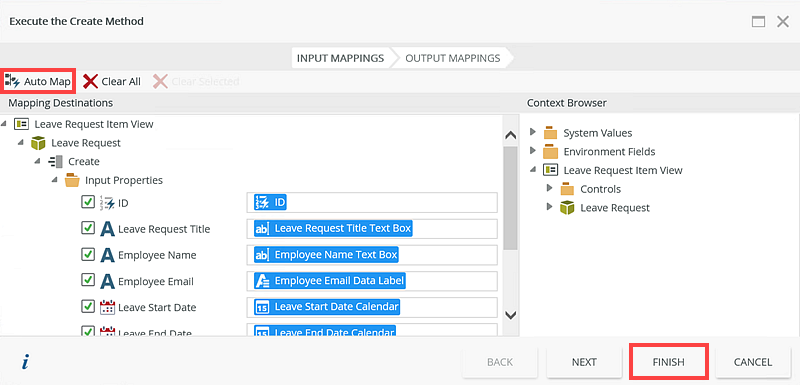This screenshot has height=385, width=800.
Task: Select the System Values folder icon
Action: point(550,133)
